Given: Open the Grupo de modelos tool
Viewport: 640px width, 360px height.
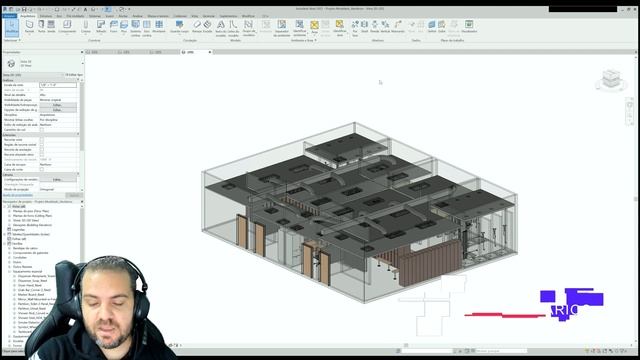Looking at the screenshot, I should [248, 28].
